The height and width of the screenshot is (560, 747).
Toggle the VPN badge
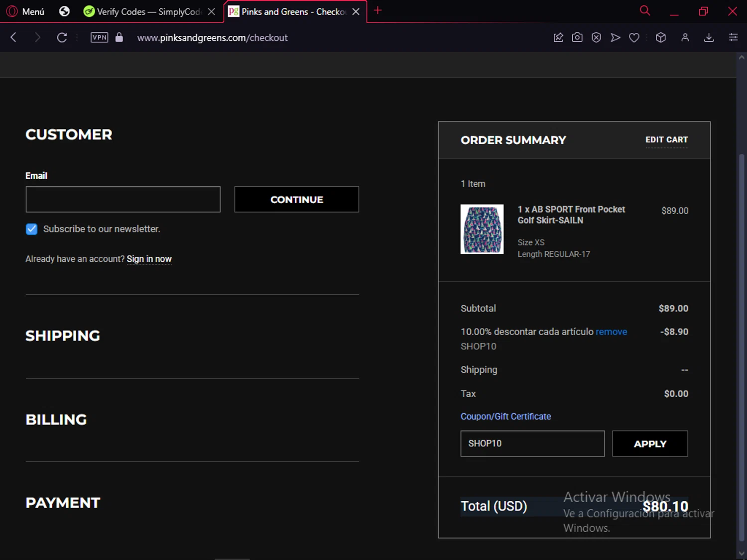pyautogui.click(x=100, y=37)
